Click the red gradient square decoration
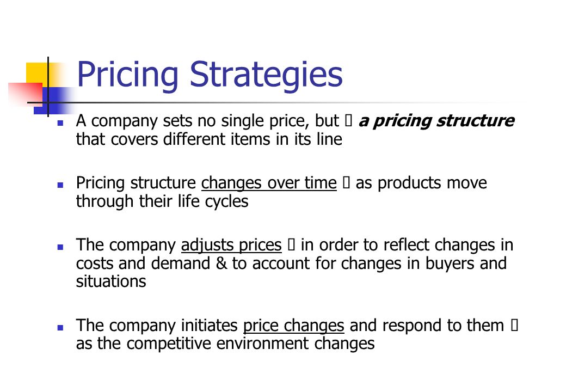Image resolution: width=566 pixels, height=392 pixels. point(25,94)
